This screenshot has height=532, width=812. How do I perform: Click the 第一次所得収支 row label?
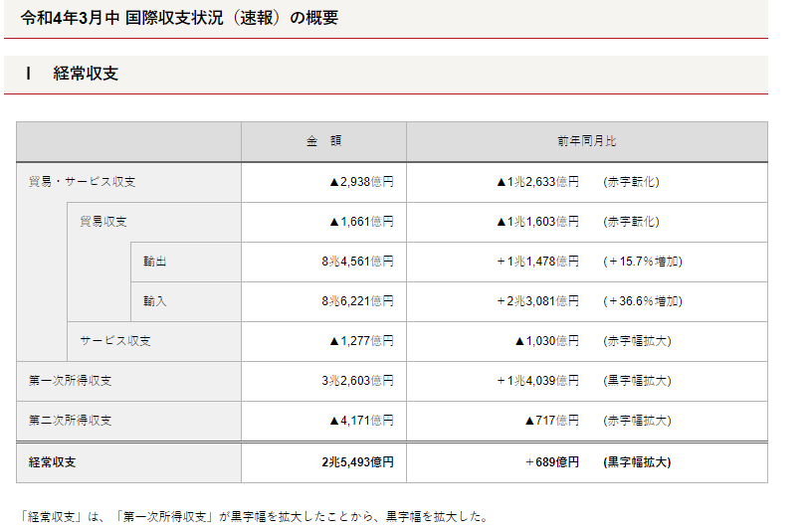point(71,381)
